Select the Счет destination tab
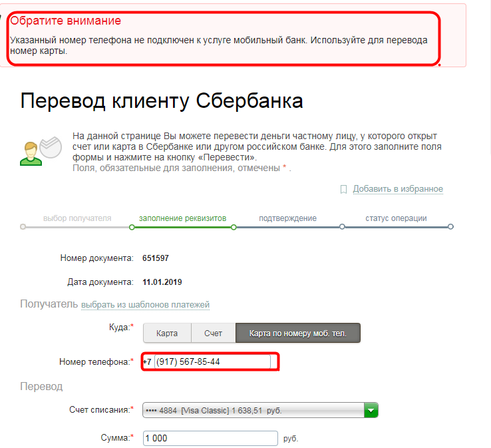Screen dimensions: 491x448 point(214,333)
